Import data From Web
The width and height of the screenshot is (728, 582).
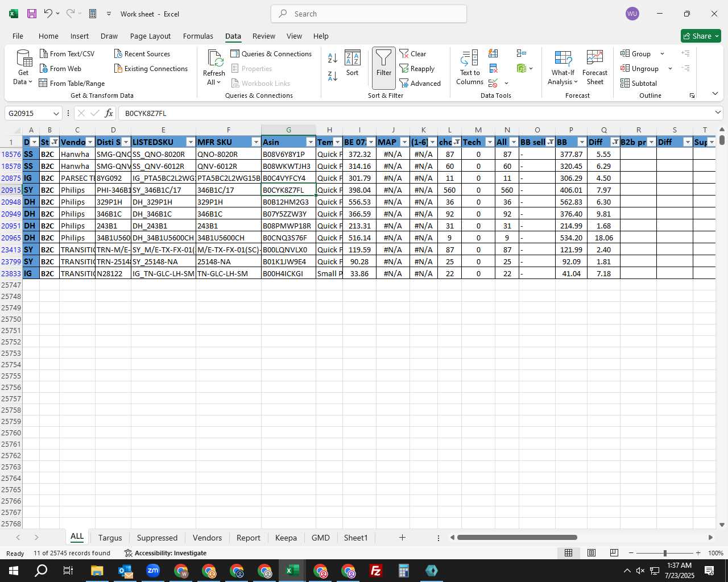(60, 68)
